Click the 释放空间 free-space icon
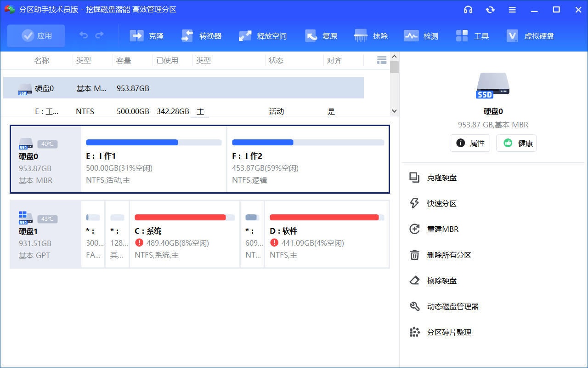The width and height of the screenshot is (588, 368). click(x=245, y=35)
